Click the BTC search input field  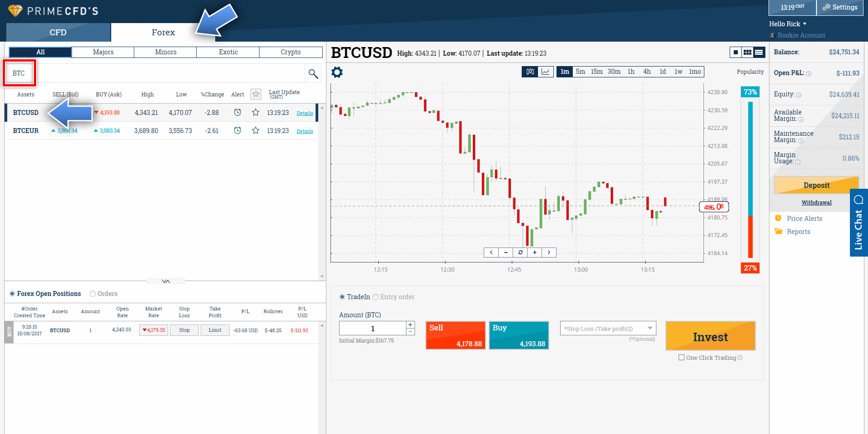(156, 73)
